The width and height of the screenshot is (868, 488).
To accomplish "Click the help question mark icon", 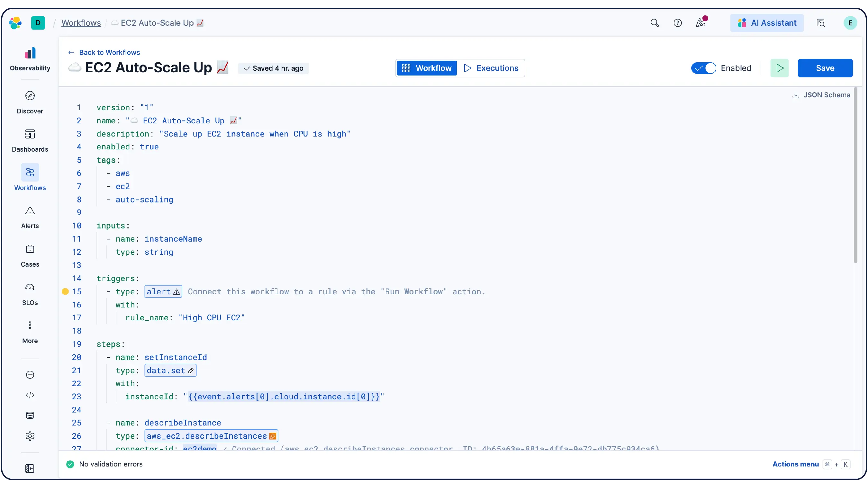I will (677, 23).
